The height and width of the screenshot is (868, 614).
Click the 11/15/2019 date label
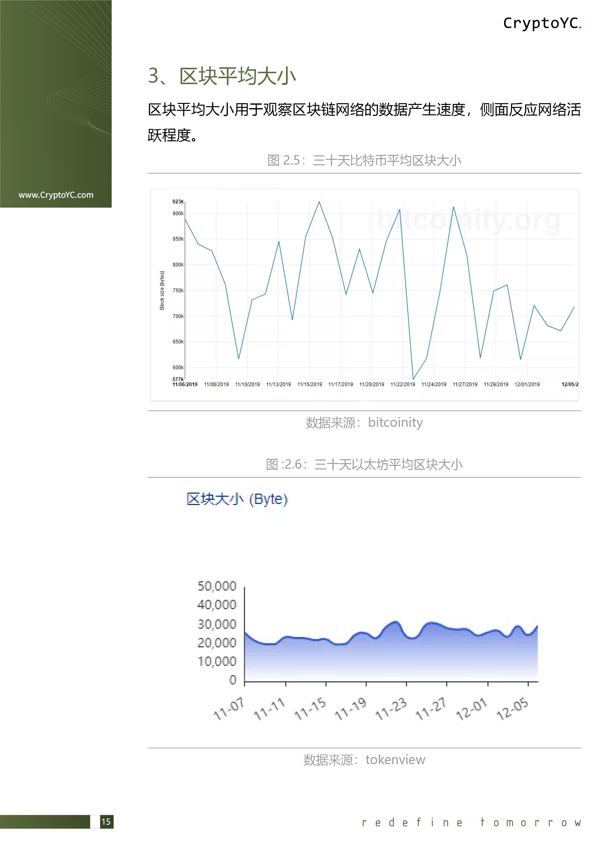[x=309, y=385]
